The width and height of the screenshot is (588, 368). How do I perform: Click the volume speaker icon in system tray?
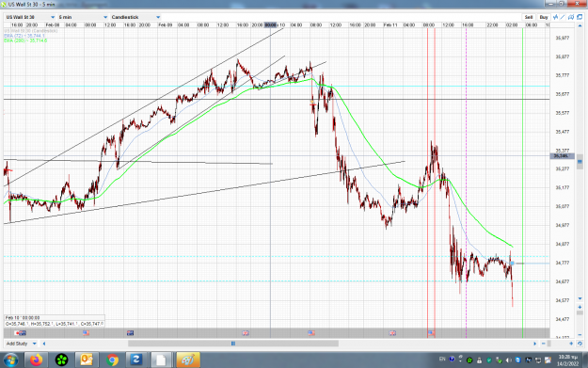point(508,360)
